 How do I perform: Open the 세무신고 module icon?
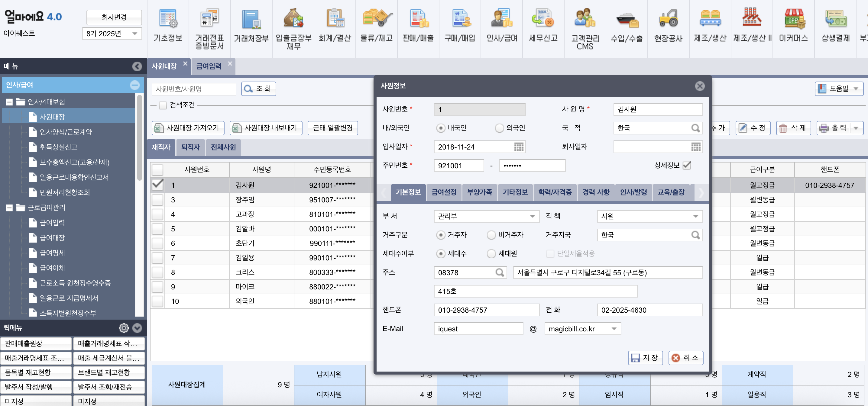point(542,25)
